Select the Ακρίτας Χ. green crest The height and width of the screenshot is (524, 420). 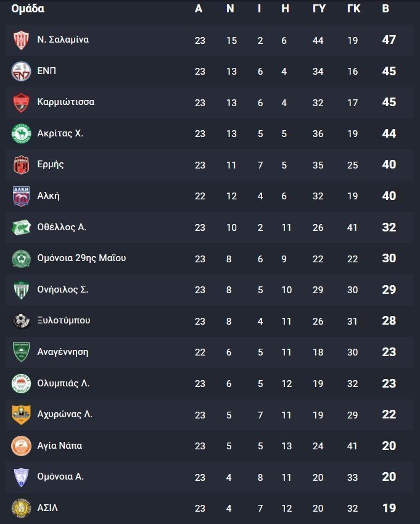[x=21, y=134]
